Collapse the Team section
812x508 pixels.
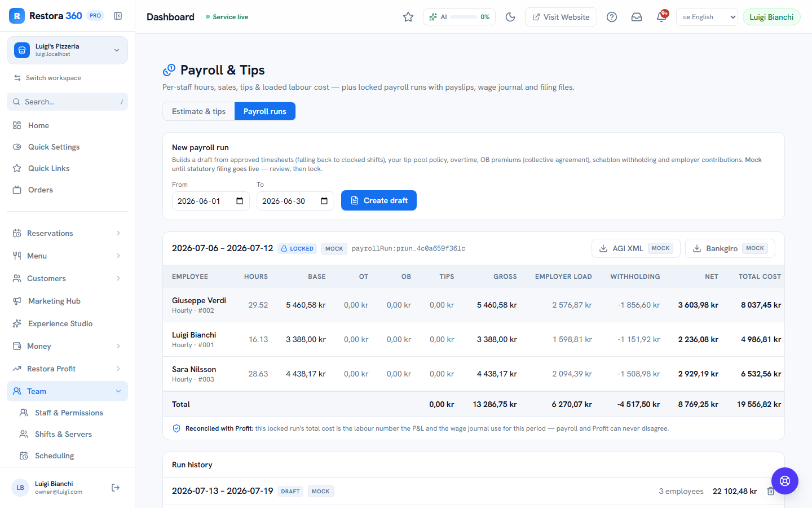point(67,391)
